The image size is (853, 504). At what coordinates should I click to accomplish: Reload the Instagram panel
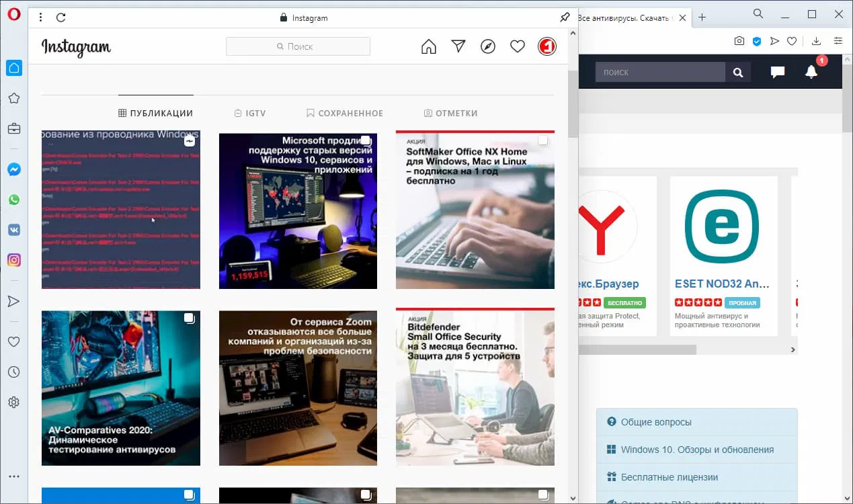[x=61, y=17]
